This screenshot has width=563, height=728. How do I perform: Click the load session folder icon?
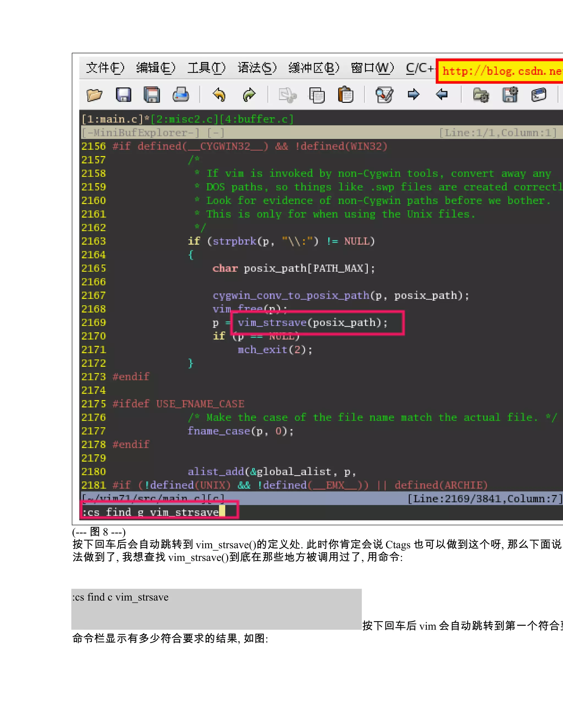tap(481, 95)
